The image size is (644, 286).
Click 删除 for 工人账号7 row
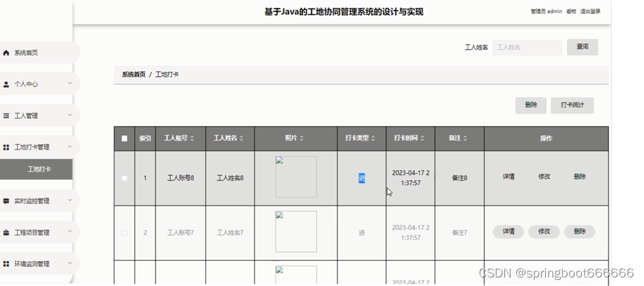[579, 232]
